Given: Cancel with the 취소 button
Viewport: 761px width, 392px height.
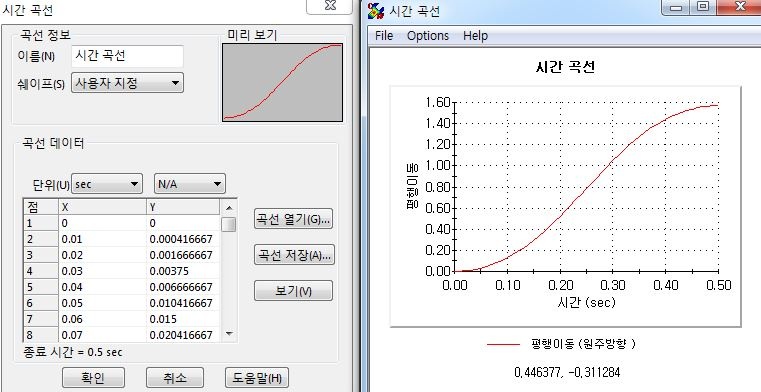Looking at the screenshot, I should 175,377.
